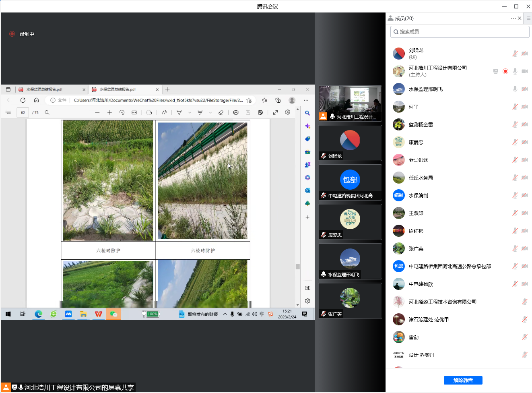This screenshot has height=393, width=532.
Task: Click inside the 搜索成员 search field
Action: click(x=459, y=31)
